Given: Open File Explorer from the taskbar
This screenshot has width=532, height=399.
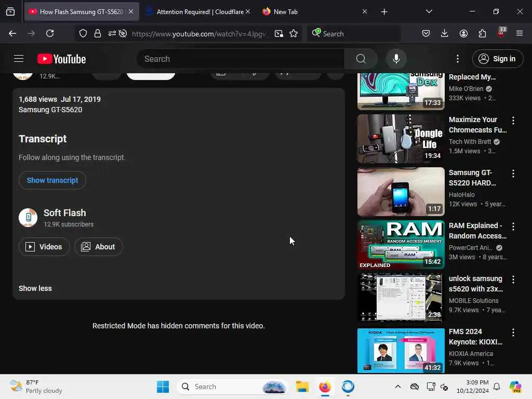Looking at the screenshot, I should tap(302, 387).
